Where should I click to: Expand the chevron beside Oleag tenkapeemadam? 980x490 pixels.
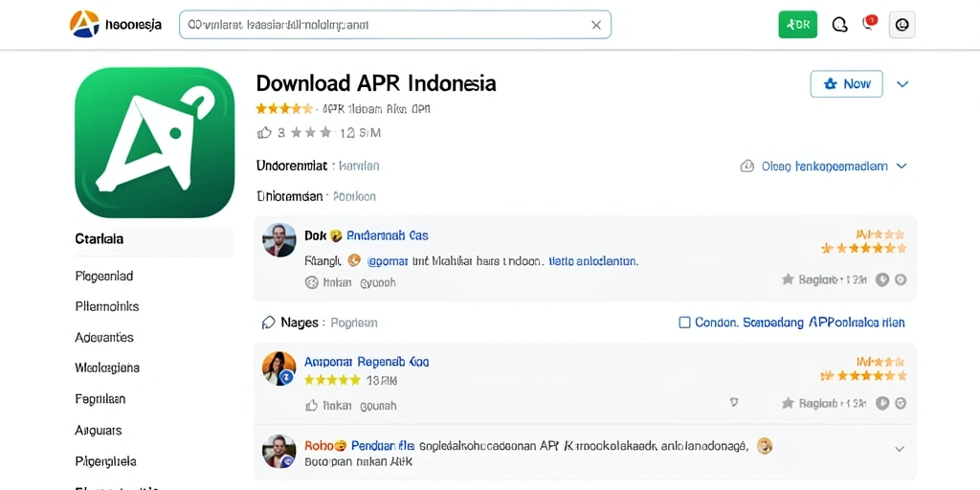point(902,167)
